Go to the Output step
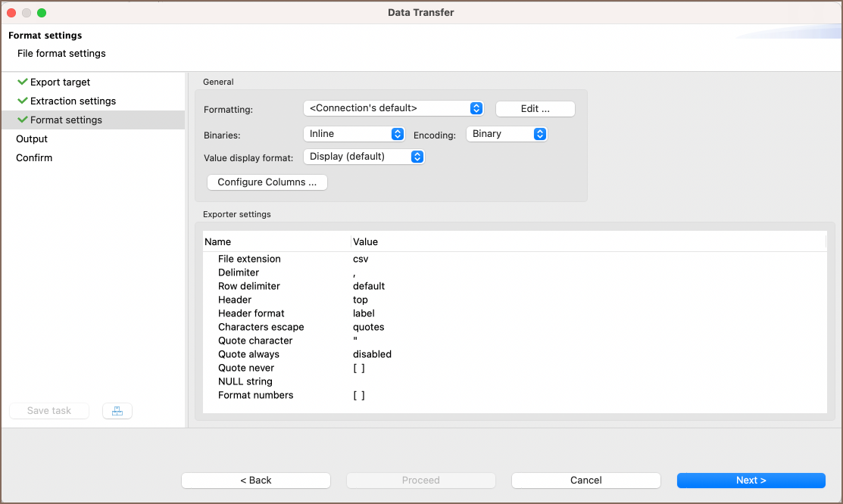 32,138
